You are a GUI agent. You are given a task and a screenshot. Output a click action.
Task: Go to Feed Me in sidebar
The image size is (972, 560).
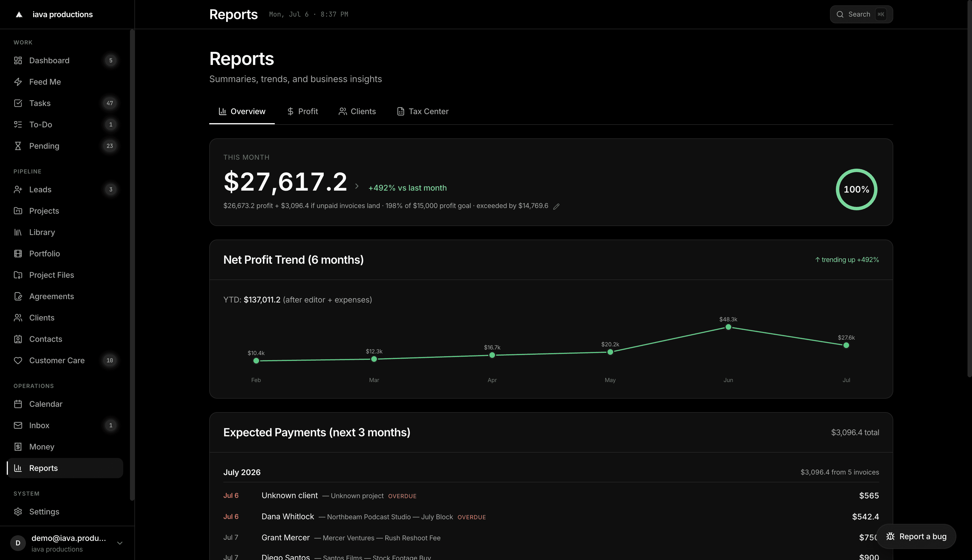click(65, 82)
